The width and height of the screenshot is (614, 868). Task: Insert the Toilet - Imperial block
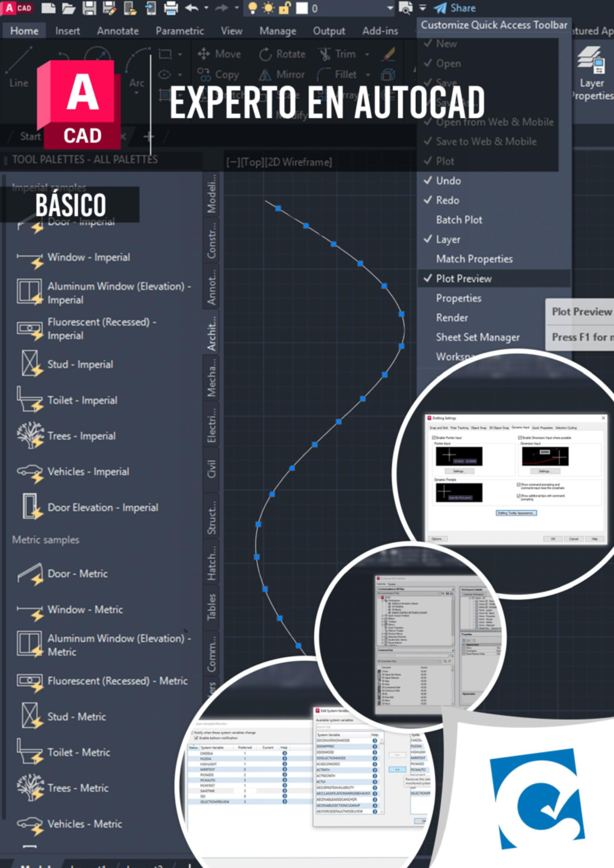pos(67,400)
